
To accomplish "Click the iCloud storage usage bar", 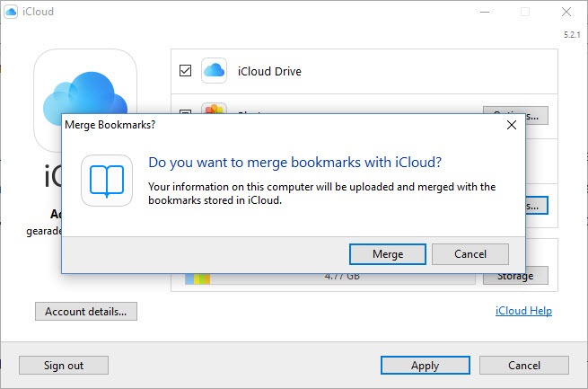I will point(330,278).
